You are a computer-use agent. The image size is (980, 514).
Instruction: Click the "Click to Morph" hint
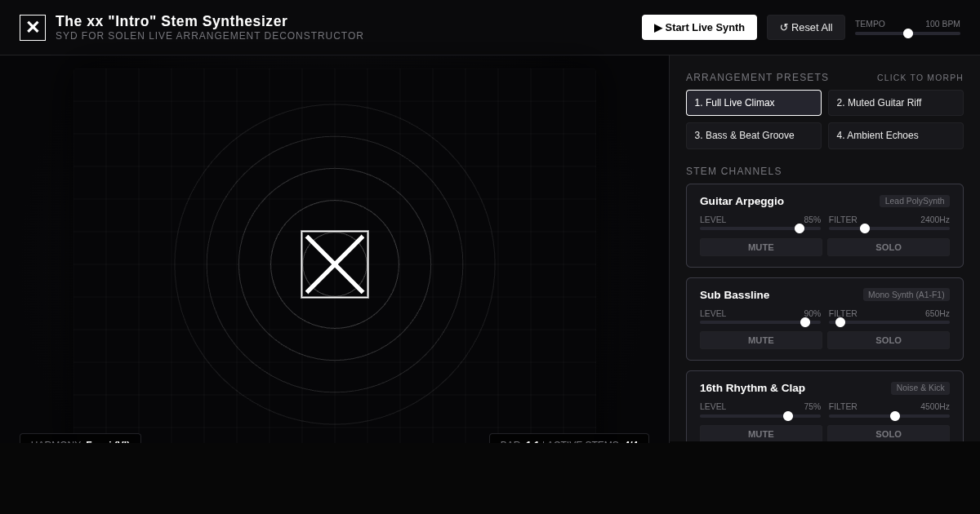920,78
